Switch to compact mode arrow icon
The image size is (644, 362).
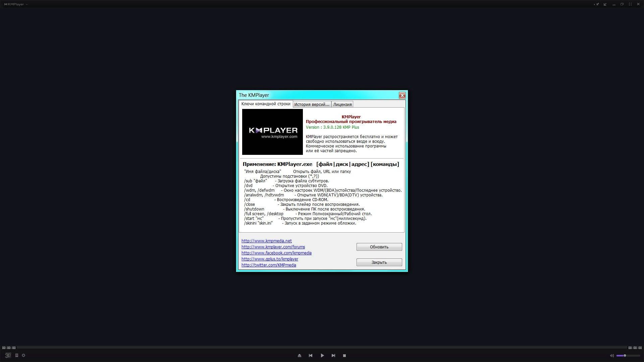605,4
